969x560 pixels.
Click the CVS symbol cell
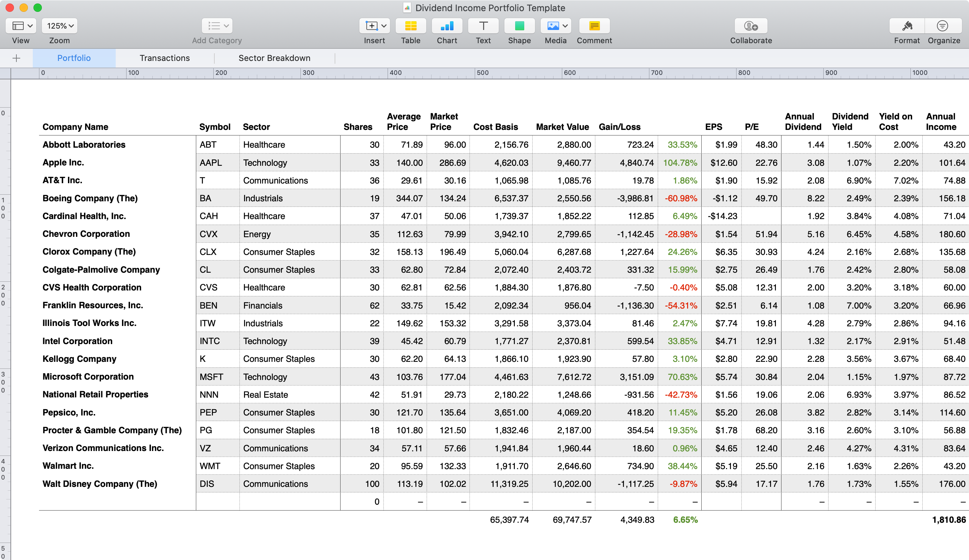218,287
